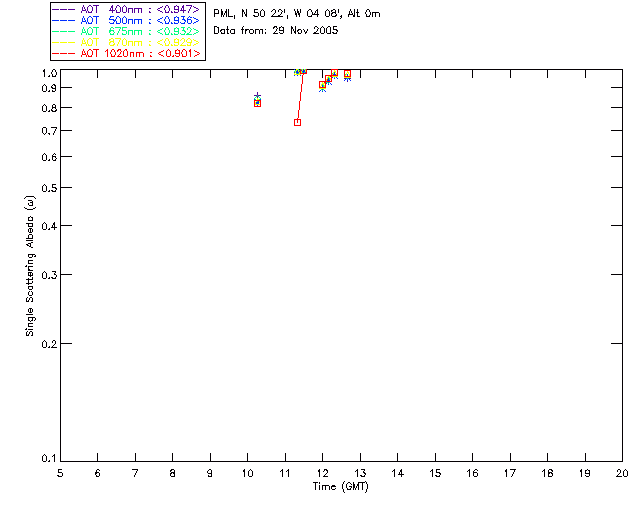Click the x-axis tick label 13

click(360, 473)
